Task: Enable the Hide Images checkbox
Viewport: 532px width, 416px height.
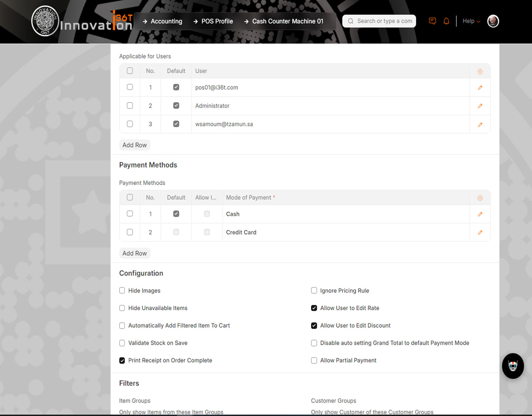Action: point(122,291)
